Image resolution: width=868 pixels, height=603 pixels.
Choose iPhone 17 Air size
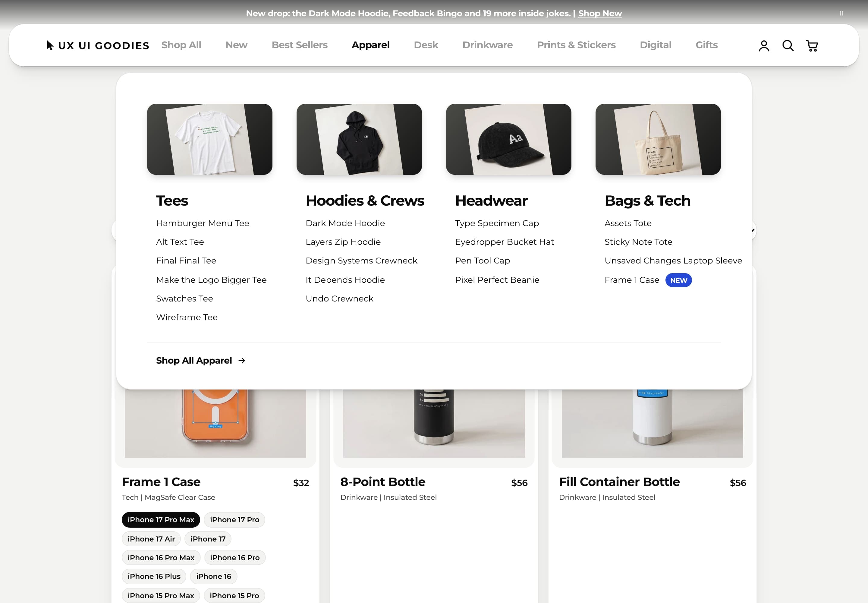(151, 539)
